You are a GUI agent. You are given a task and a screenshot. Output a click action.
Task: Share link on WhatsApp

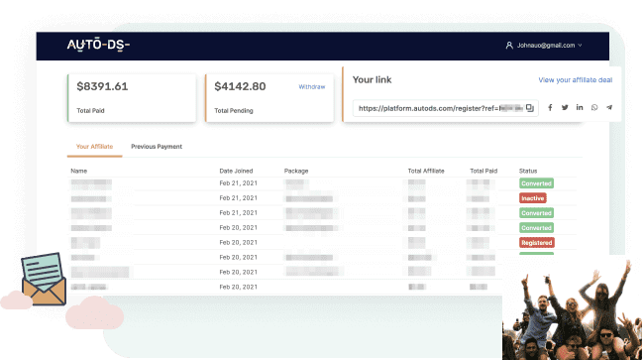pyautogui.click(x=594, y=108)
